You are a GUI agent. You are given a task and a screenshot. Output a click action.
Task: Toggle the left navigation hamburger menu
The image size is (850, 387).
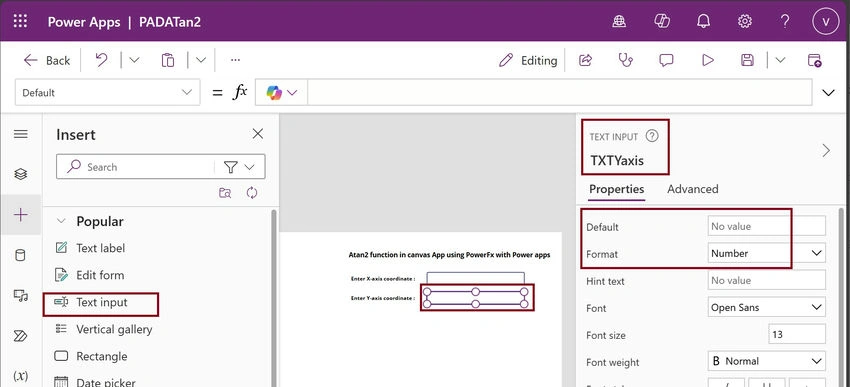21,134
